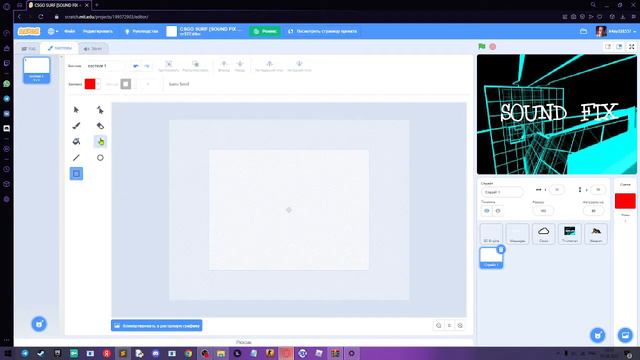Open the outline color dropdown
Image resolution: width=640 pixels, height=360 pixels.
click(x=134, y=84)
